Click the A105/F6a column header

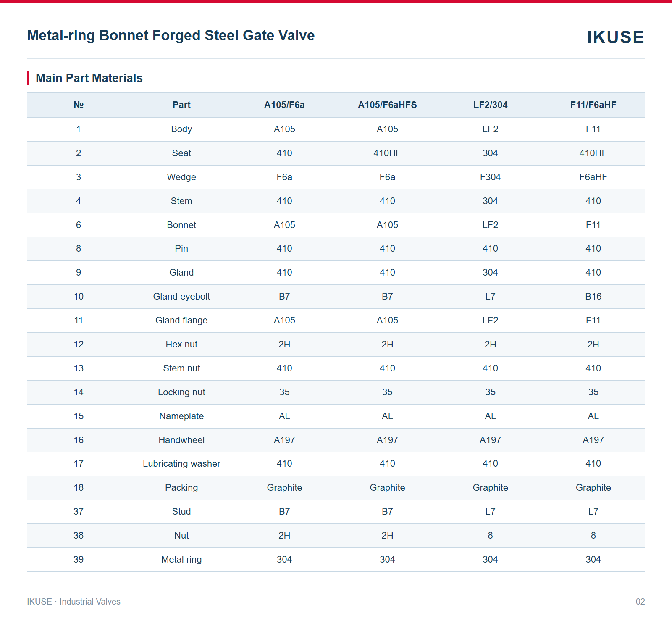click(x=284, y=105)
